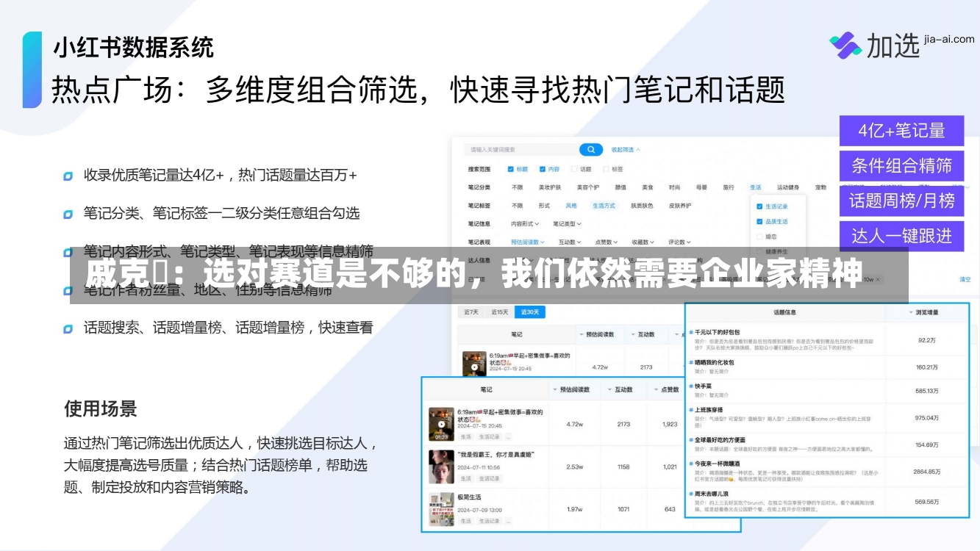Screen dimensions: 980x551
Task: Switch to the 近7天 tab
Action: 471,312
